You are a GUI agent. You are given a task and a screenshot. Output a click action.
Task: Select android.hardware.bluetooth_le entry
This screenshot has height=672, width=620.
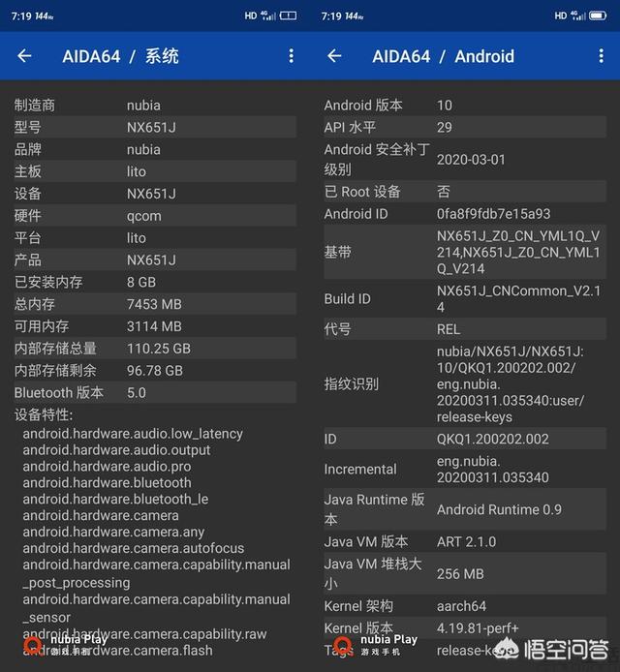pyautogui.click(x=116, y=499)
